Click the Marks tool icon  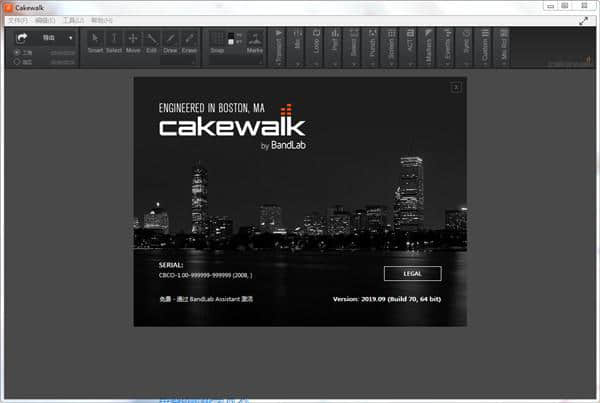click(x=255, y=40)
